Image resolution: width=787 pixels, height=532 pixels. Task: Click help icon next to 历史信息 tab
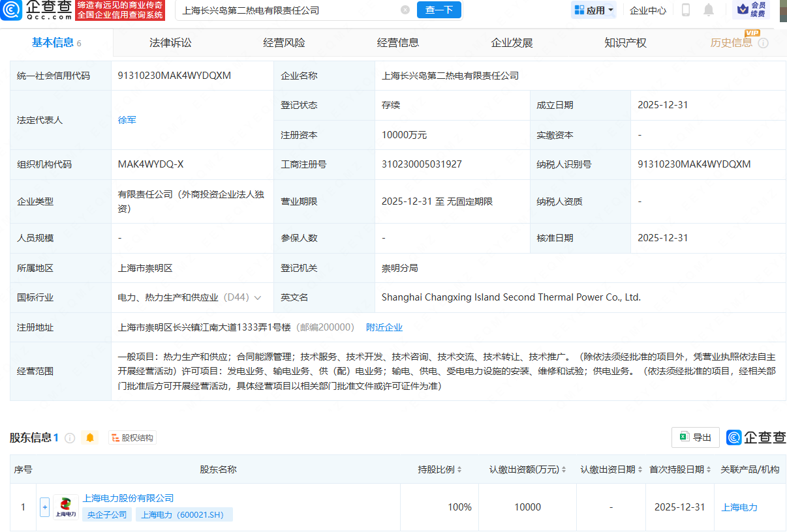click(763, 43)
